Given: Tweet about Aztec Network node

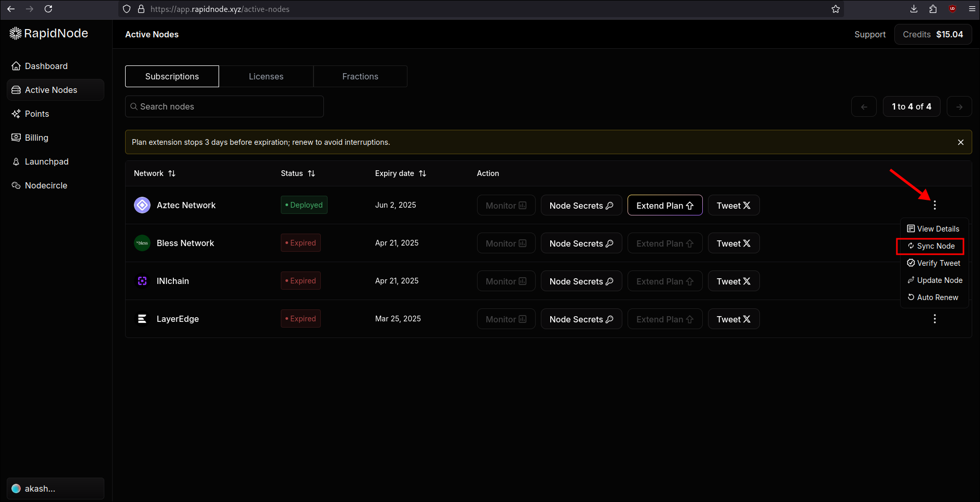Looking at the screenshot, I should pos(733,205).
